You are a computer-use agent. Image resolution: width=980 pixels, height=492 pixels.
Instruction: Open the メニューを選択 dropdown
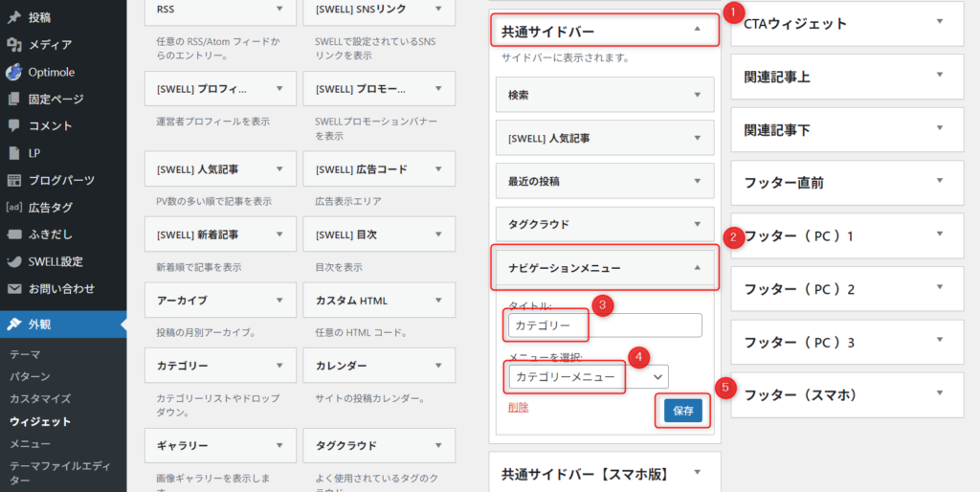[x=588, y=377]
